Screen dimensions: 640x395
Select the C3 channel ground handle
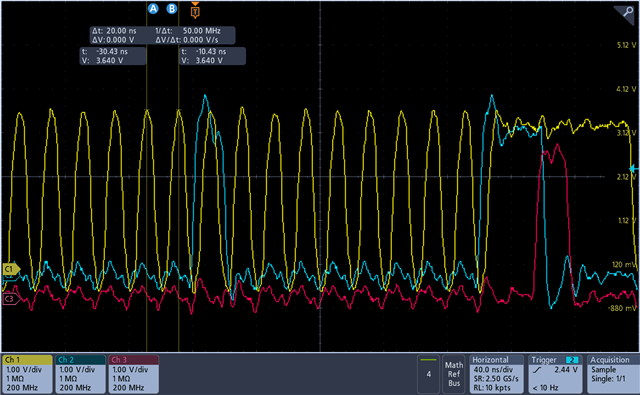click(10, 299)
